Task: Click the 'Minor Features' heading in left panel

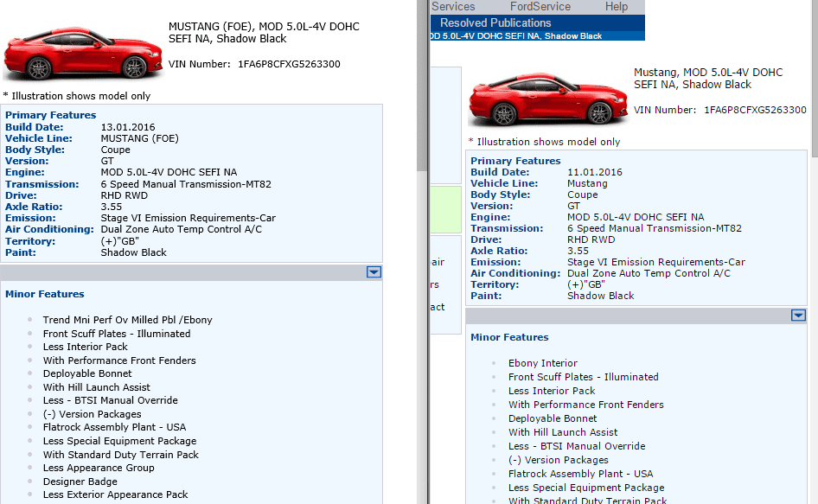Action: 45,294
